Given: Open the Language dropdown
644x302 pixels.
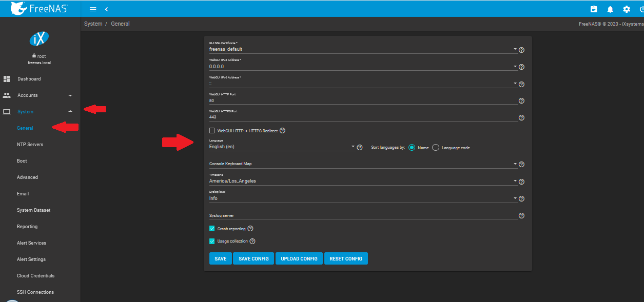Looking at the screenshot, I should tap(282, 147).
